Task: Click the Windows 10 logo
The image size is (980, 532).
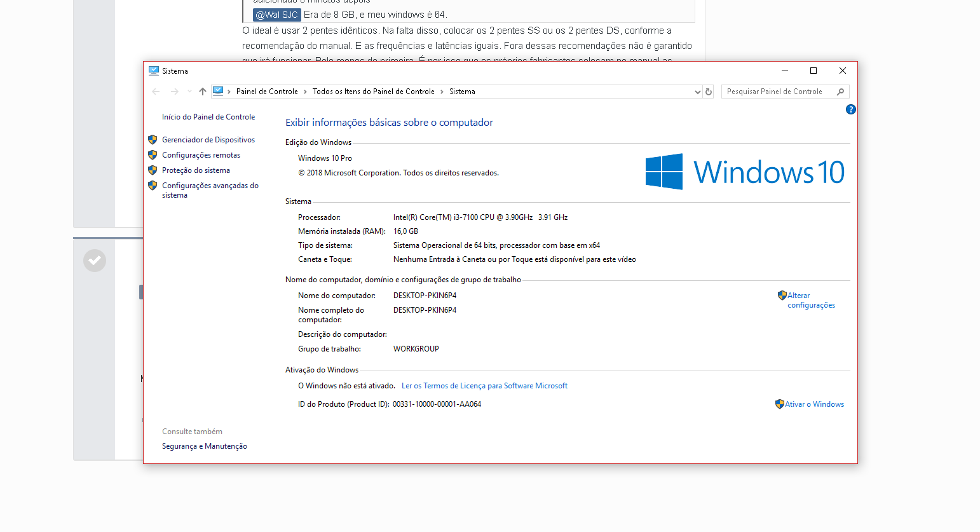Action: [x=745, y=172]
